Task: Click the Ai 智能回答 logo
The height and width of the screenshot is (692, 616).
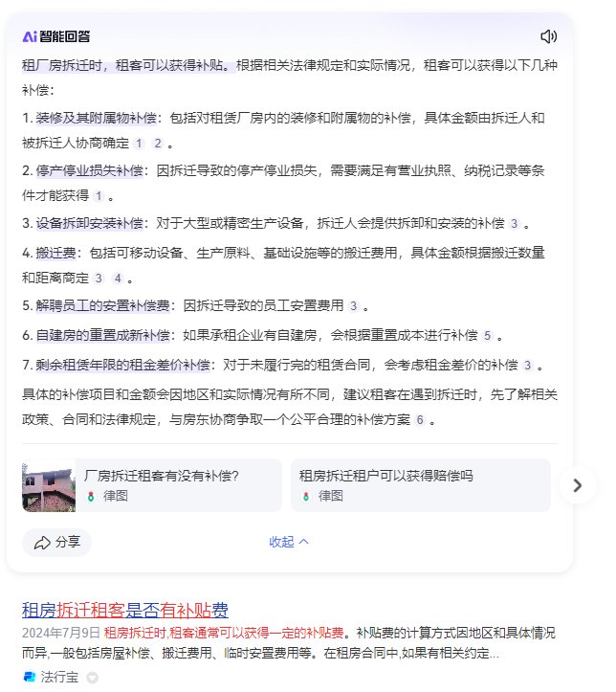Action: 56,36
